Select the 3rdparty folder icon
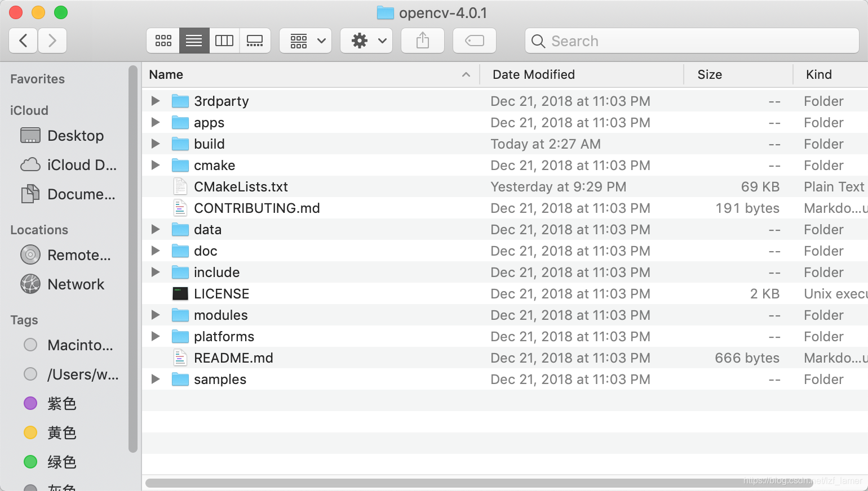 [180, 101]
